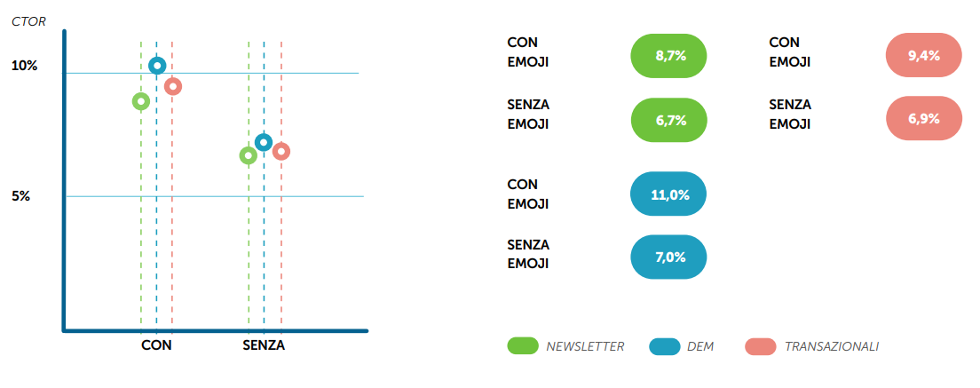Click the blue DEM legend swatch
The height and width of the screenshot is (388, 980).
(x=664, y=346)
